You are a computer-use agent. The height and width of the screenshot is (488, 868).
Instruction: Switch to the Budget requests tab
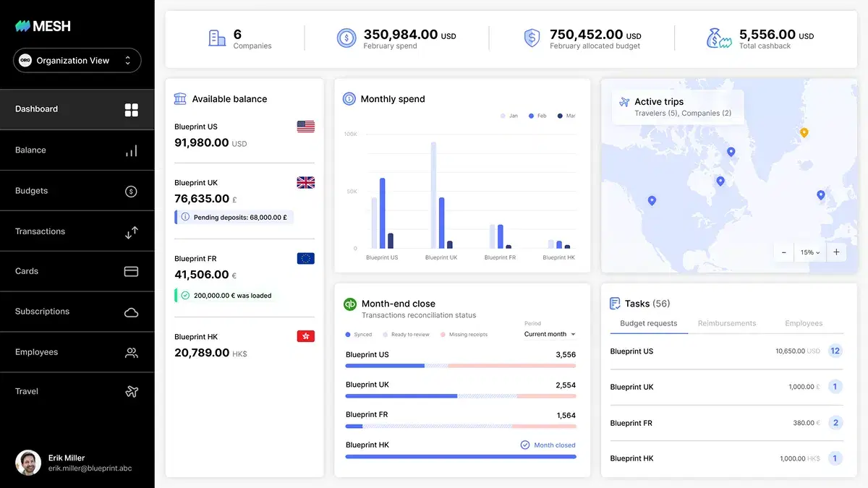(x=649, y=324)
